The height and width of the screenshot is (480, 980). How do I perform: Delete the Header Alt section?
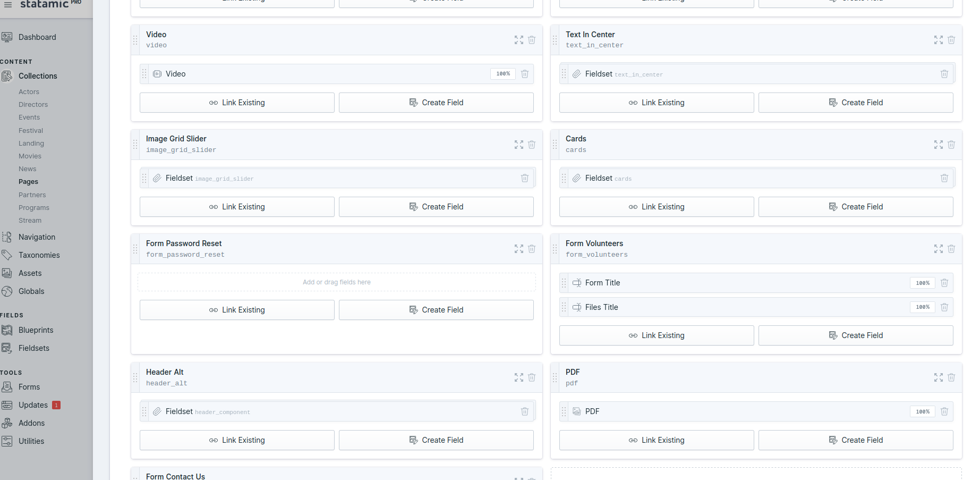click(x=532, y=377)
